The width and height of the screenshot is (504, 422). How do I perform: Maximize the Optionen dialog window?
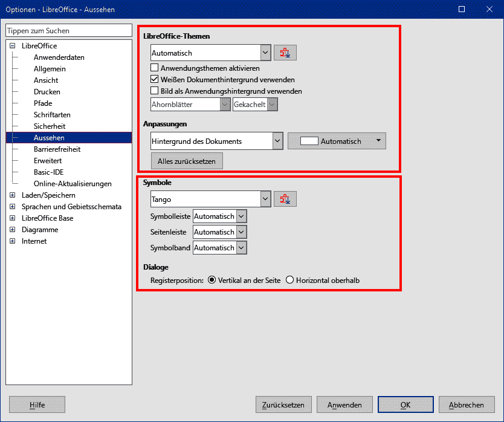coord(462,9)
